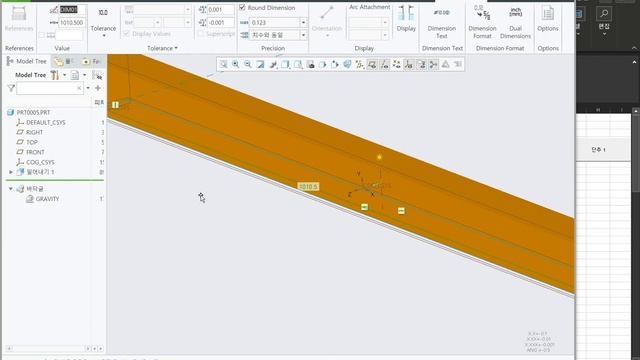Toggle the Display Values checkbox

point(127,34)
